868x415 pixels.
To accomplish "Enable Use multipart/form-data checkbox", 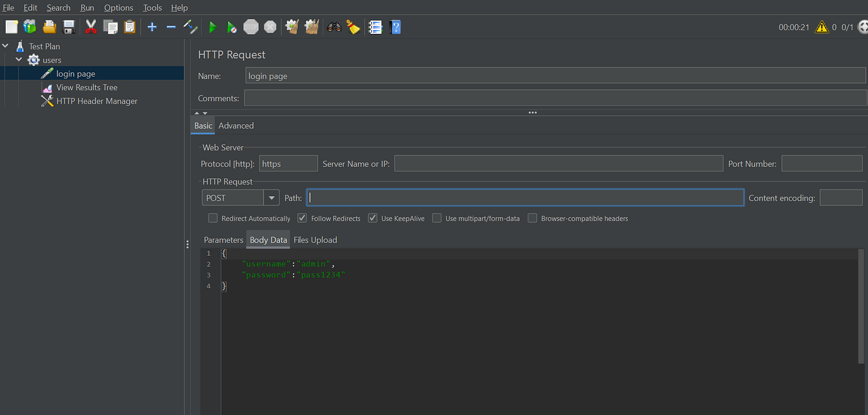I will point(437,218).
